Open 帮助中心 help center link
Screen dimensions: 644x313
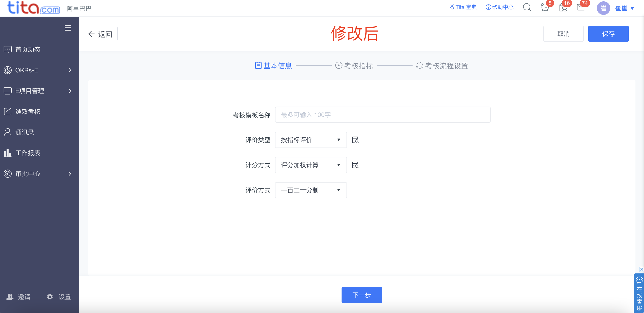pyautogui.click(x=499, y=7)
